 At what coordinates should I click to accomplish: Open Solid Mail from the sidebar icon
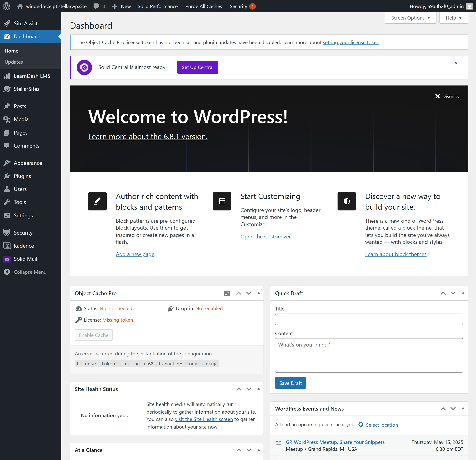click(x=7, y=259)
